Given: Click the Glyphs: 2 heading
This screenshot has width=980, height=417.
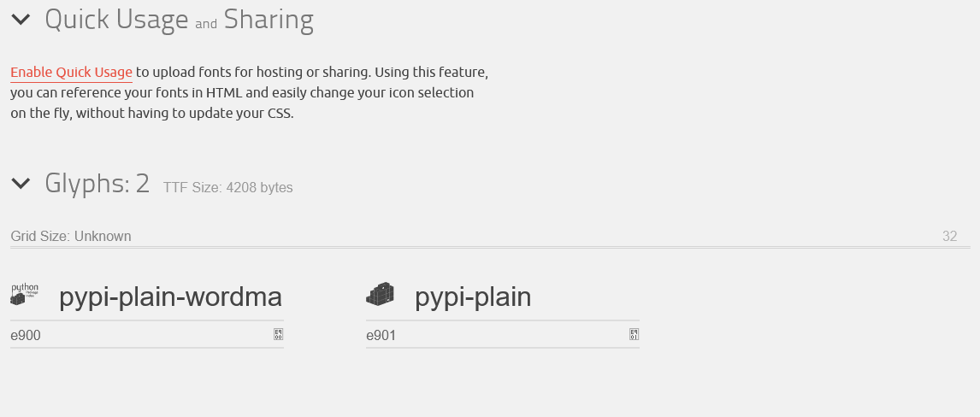Looking at the screenshot, I should click(x=97, y=184).
